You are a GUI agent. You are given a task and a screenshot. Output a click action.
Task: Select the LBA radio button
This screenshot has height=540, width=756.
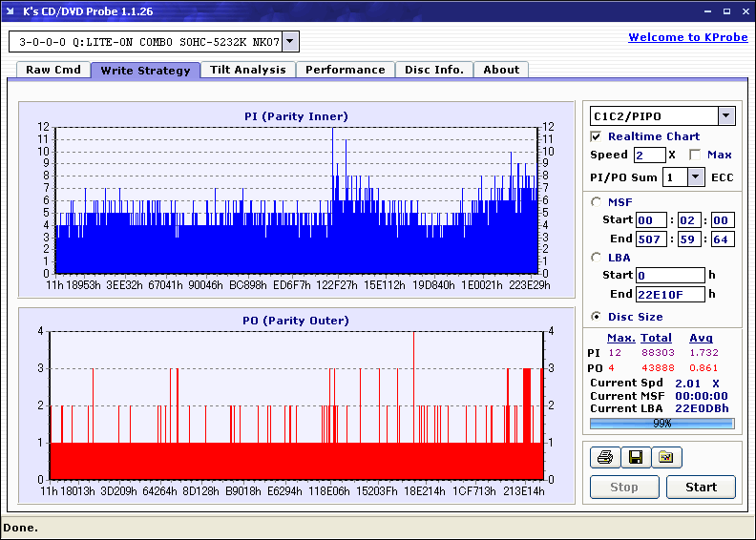(597, 257)
